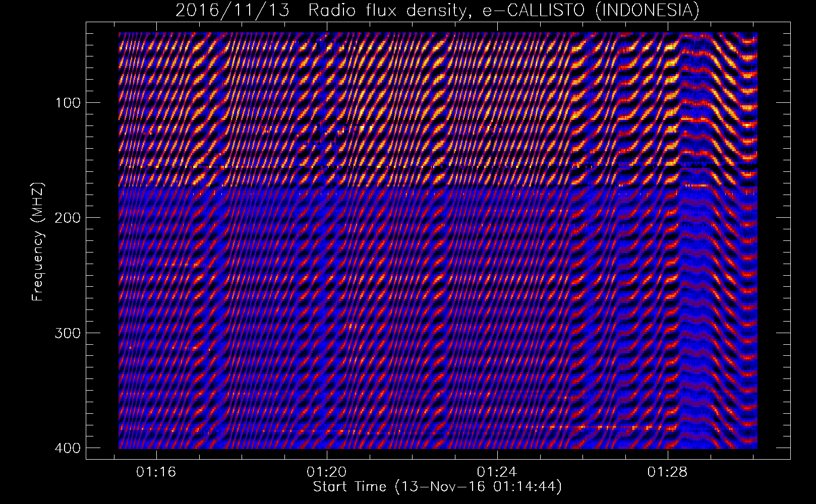Click the plot title mentioning e-CALLISTO (INDONESIA)

(x=437, y=11)
